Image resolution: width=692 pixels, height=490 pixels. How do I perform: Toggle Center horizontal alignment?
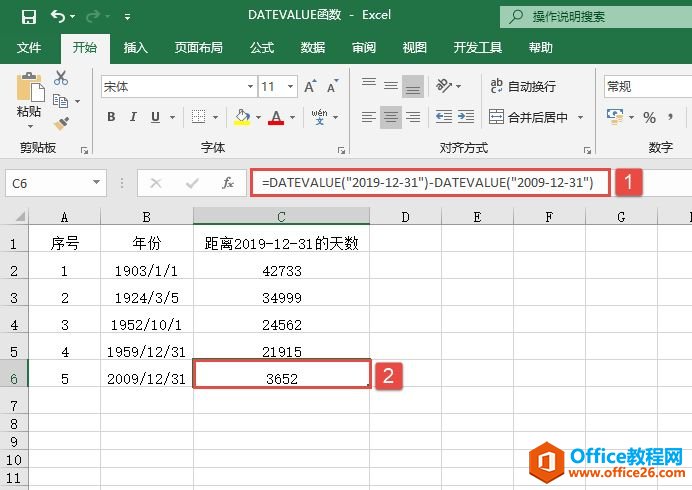click(x=390, y=117)
